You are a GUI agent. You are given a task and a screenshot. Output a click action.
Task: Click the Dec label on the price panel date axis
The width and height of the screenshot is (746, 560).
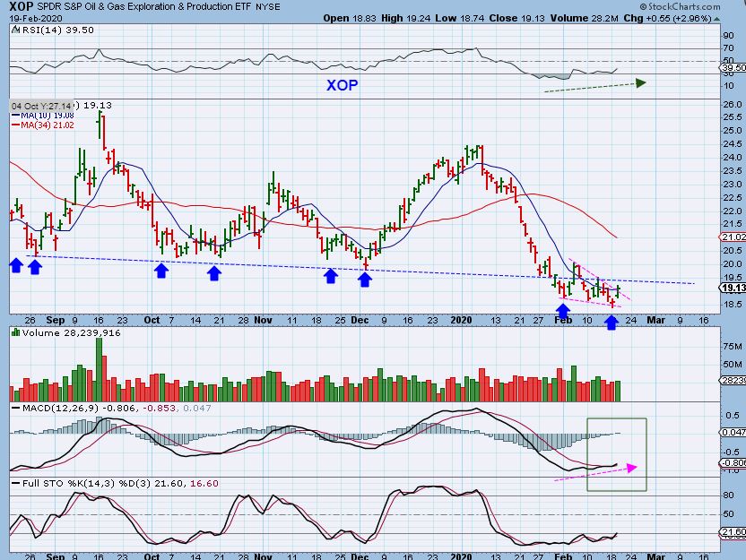pos(360,320)
